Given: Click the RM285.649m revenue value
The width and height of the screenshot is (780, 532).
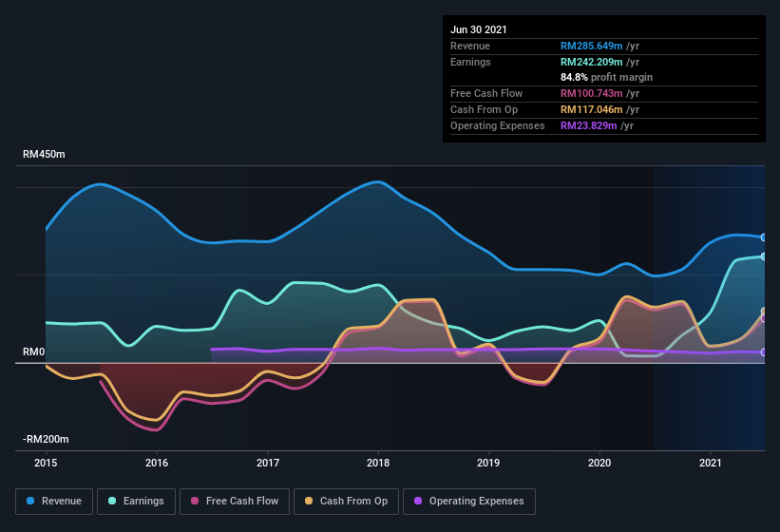Looking at the screenshot, I should [591, 46].
